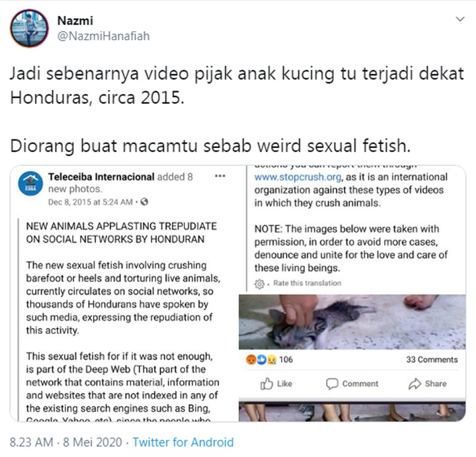Like the post with thumbs-up icon

pyautogui.click(x=276, y=384)
